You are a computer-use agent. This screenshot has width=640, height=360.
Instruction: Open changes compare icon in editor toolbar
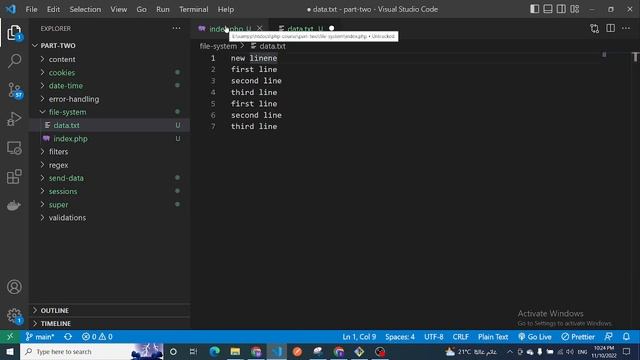click(595, 28)
